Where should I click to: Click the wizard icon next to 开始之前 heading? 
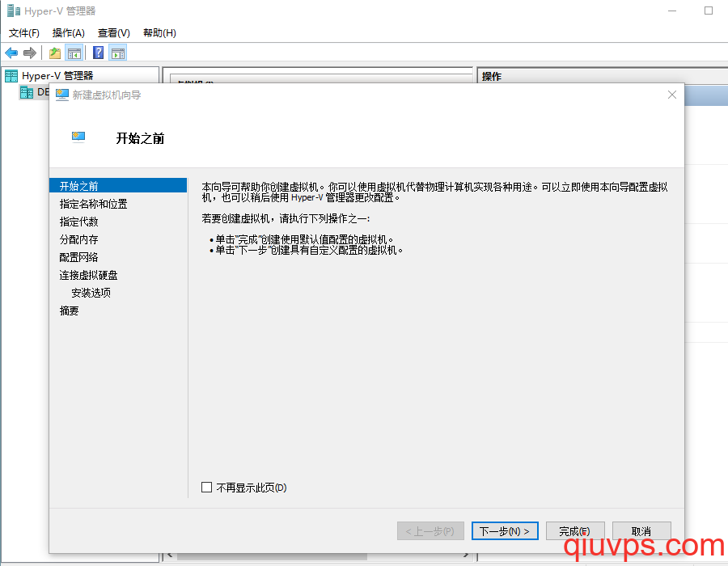coord(78,137)
